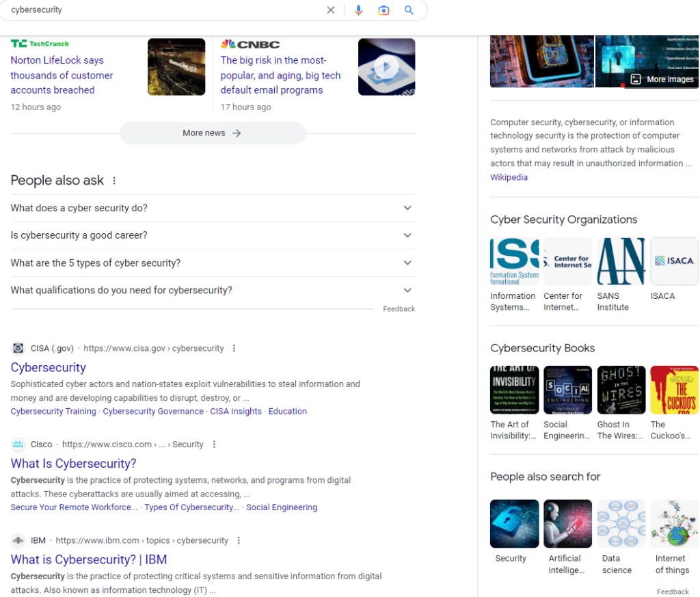Click the ibm.com URL breadcrumb
Image resolution: width=700 pixels, height=597 pixels.
(x=142, y=540)
